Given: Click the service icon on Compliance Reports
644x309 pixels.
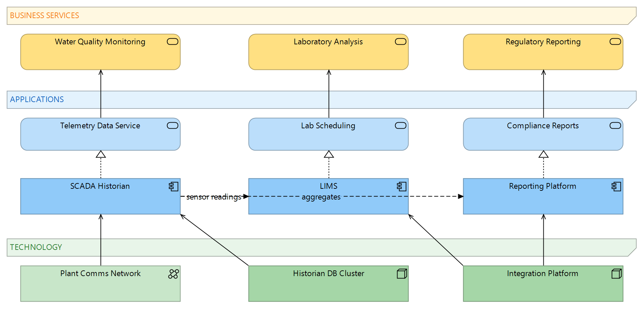Looking at the screenshot, I should click(x=615, y=126).
